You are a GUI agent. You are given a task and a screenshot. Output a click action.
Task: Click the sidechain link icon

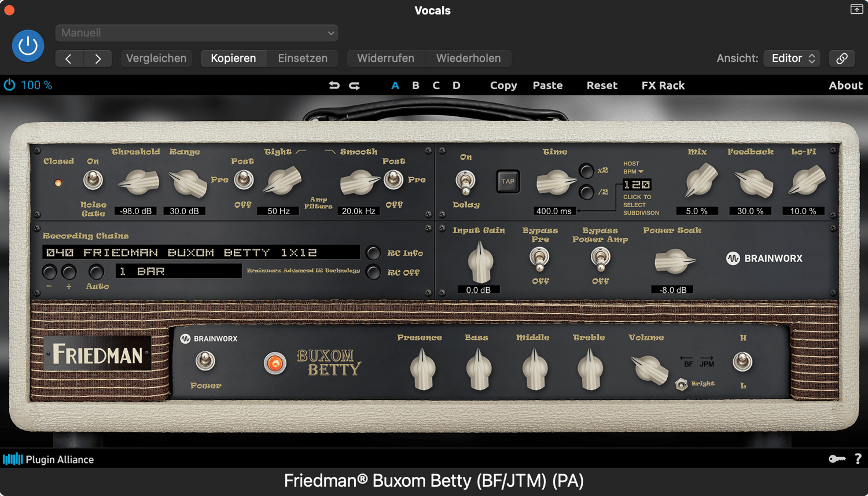(842, 58)
